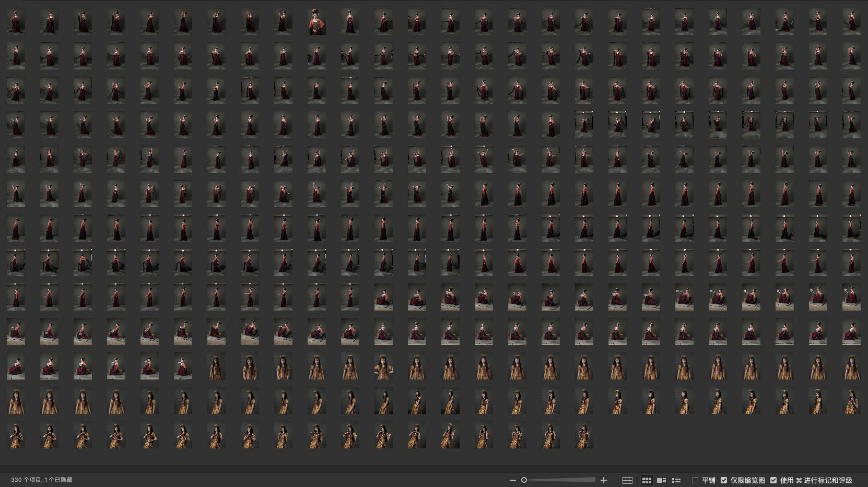Select the first thumbnail in the second row

(16, 56)
